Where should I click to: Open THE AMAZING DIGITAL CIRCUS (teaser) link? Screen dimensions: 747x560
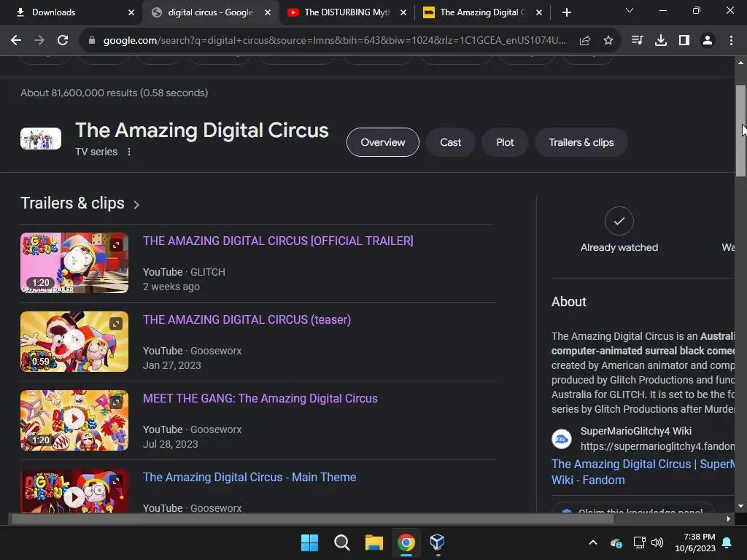point(247,319)
